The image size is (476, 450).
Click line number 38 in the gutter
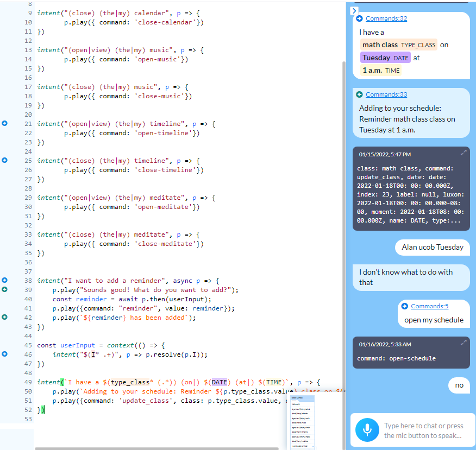point(28,281)
